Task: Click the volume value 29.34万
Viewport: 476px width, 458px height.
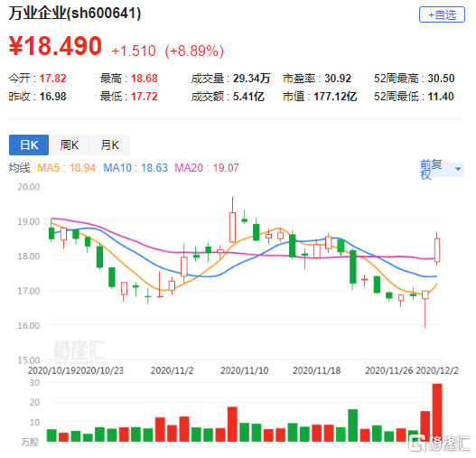Action: [x=251, y=79]
